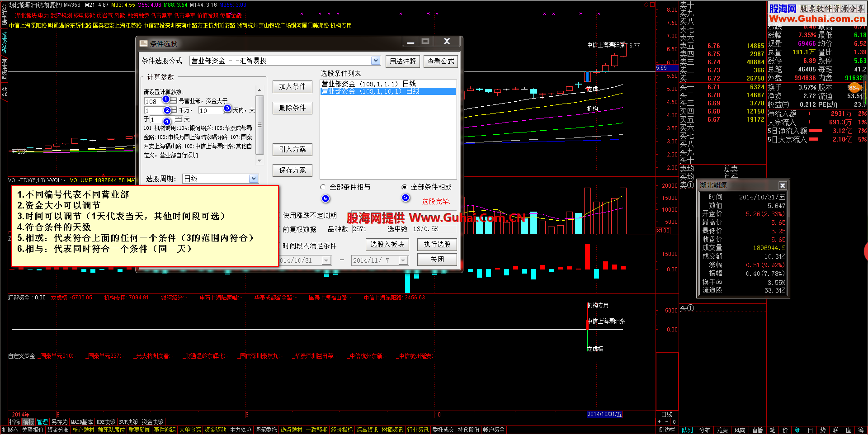This screenshot has height=435, width=868.
Task: Click the 10 天内 input field
Action: point(211,110)
